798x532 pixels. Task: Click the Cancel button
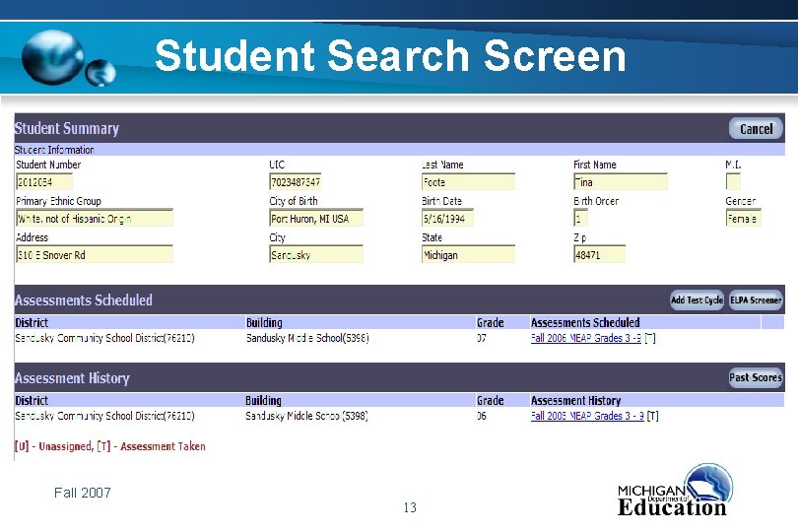point(756,129)
